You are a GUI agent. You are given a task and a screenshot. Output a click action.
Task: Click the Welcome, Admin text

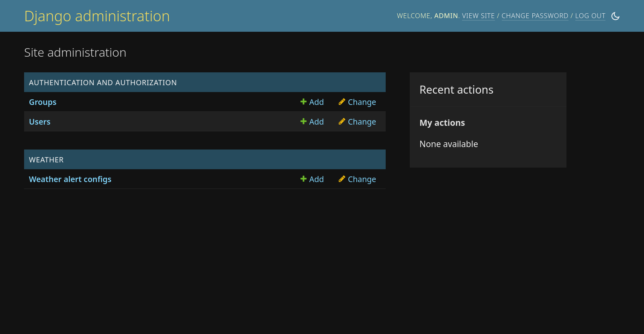(428, 16)
